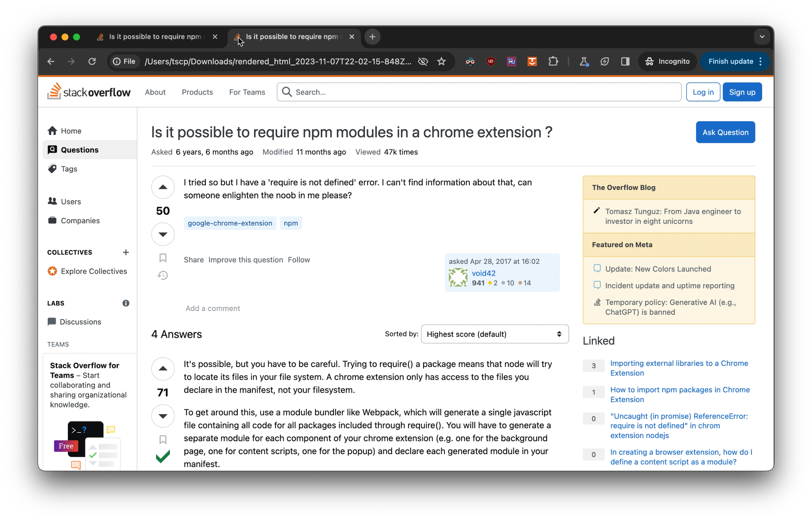The image size is (812, 521).
Task: Bookmark the question with the bookmark icon
Action: pos(163,258)
